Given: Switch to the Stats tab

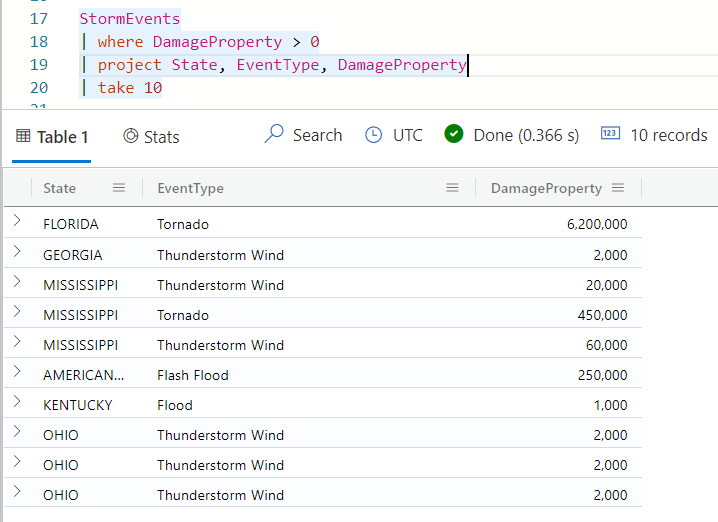Looking at the screenshot, I should (151, 137).
